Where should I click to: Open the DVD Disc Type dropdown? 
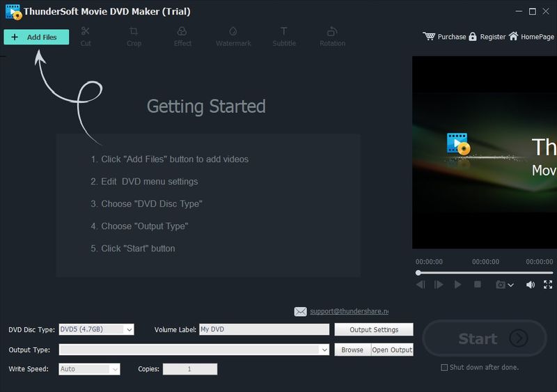pyautogui.click(x=96, y=329)
